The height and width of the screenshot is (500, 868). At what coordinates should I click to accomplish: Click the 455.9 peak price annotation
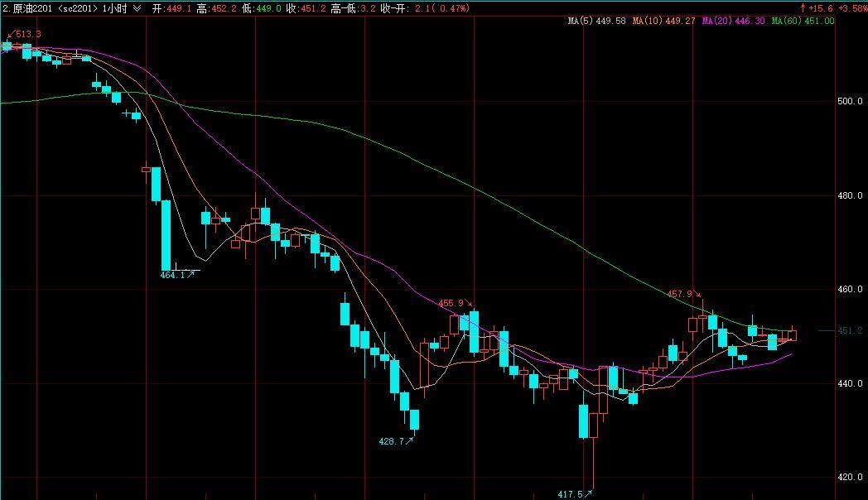point(451,303)
